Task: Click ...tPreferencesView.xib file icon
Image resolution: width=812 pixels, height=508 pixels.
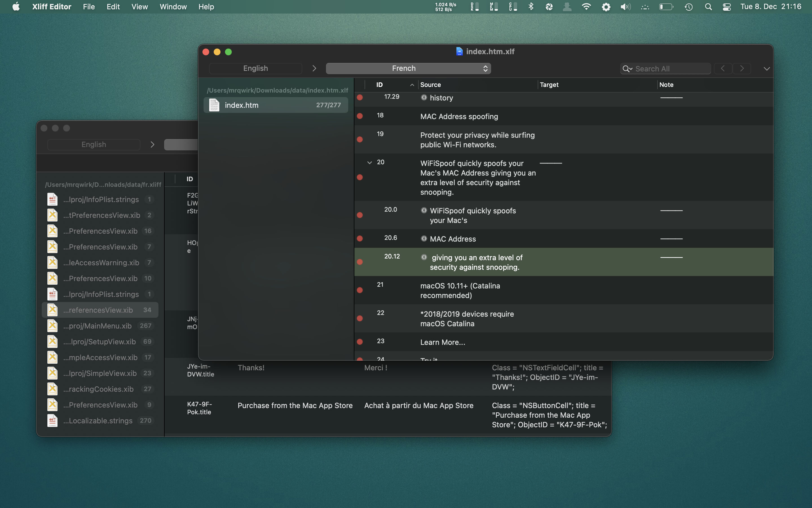Action: [x=52, y=215]
